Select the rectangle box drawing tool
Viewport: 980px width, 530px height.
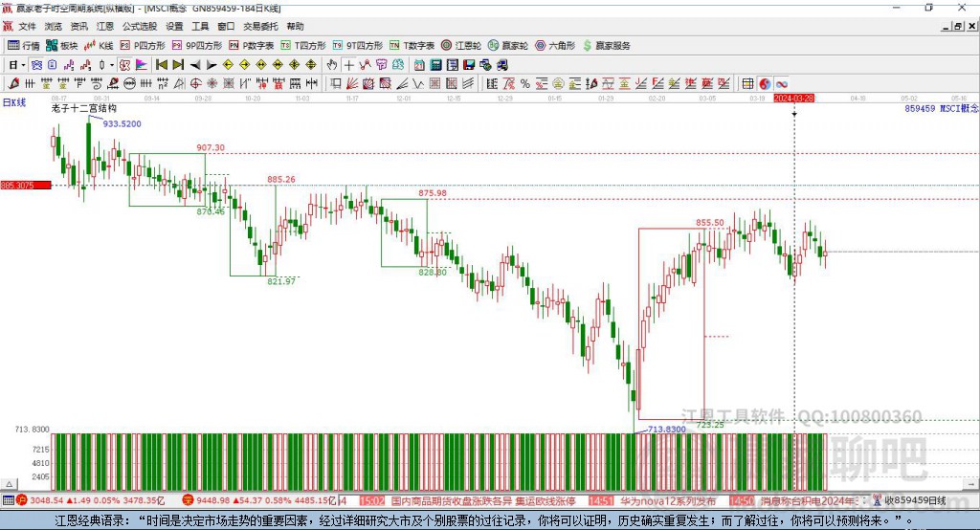pyautogui.click(x=335, y=84)
